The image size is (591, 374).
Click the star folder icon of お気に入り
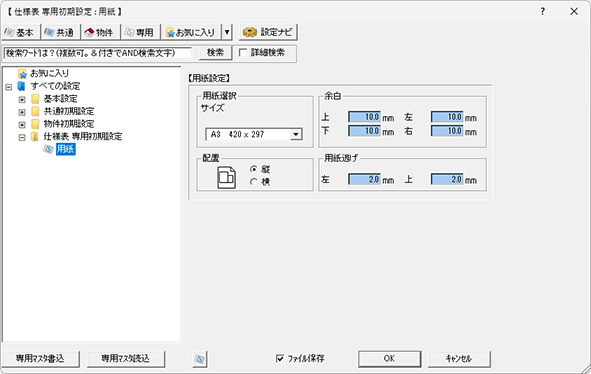point(23,74)
